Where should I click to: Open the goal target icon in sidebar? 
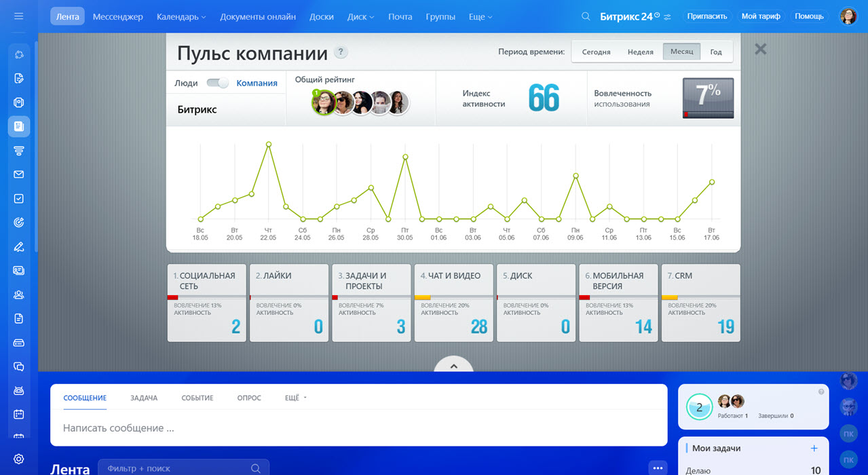[19, 223]
